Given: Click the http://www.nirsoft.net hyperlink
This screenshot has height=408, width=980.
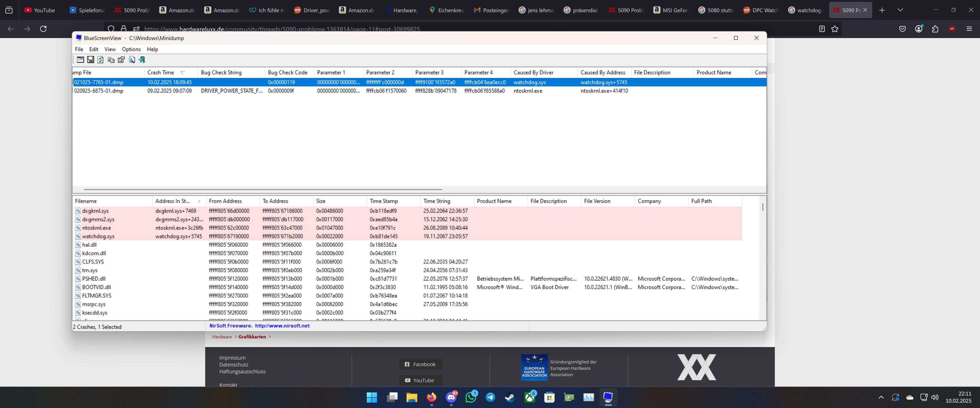Looking at the screenshot, I should click(x=283, y=326).
